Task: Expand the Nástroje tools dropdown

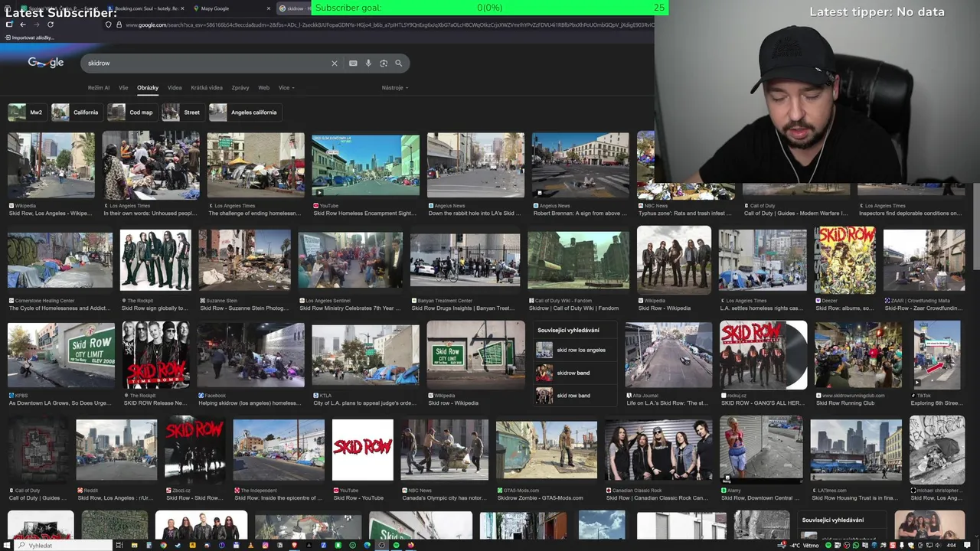Action: (395, 87)
